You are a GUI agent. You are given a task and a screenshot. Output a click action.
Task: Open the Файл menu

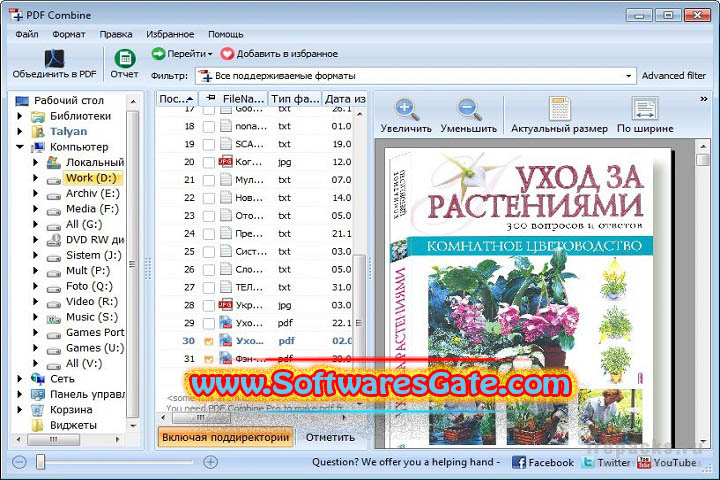[27, 34]
